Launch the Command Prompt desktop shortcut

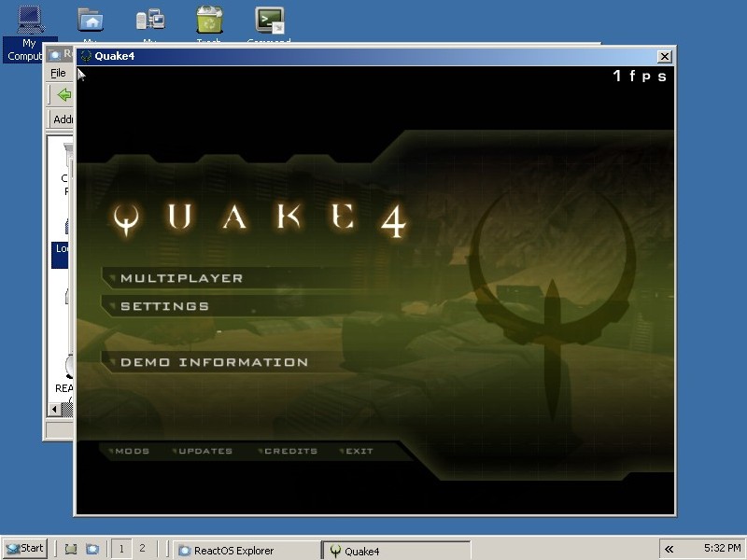point(269,21)
